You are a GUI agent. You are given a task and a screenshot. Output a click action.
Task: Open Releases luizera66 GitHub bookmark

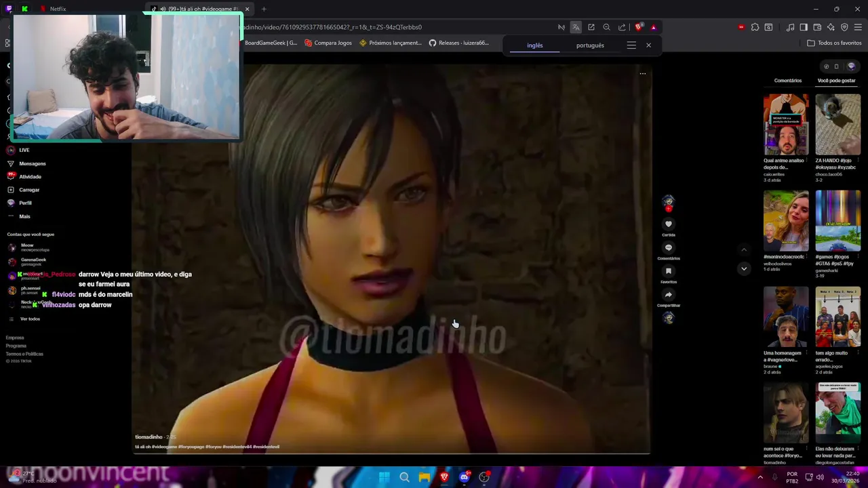click(x=459, y=43)
